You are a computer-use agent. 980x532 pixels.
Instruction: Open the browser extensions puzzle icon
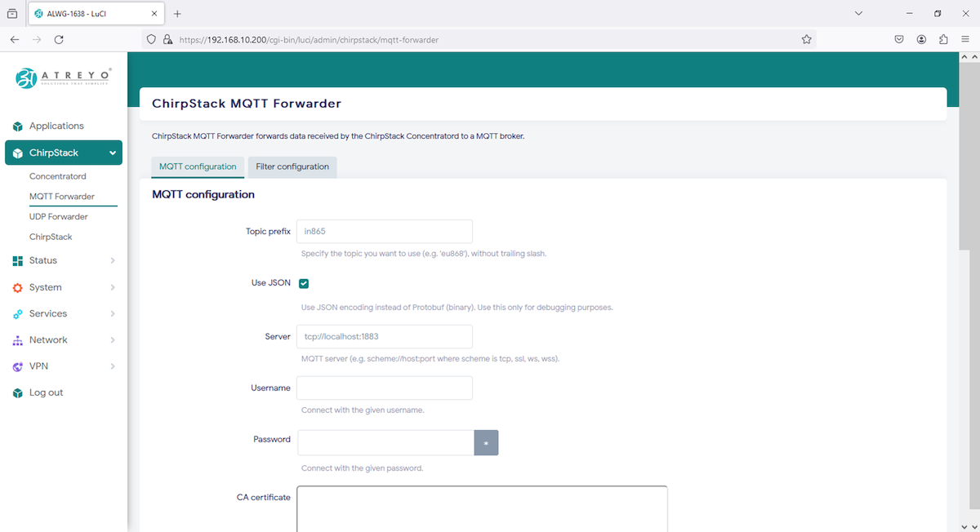point(943,39)
